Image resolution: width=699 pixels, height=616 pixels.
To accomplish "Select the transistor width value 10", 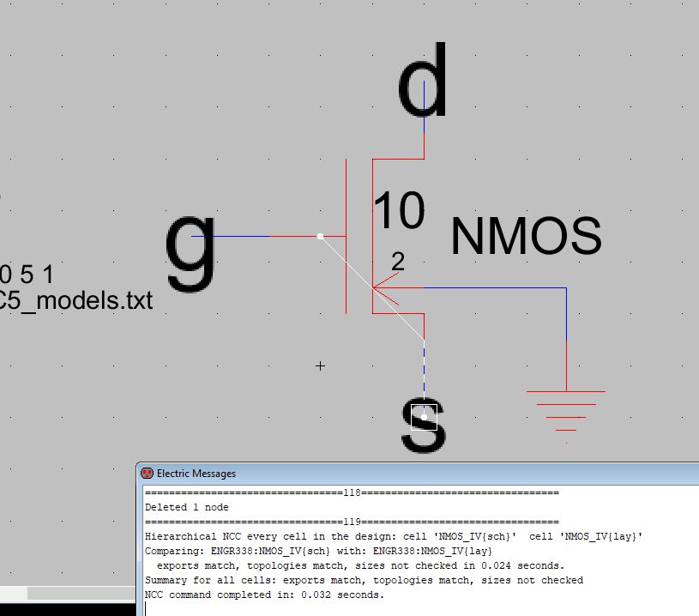I will 399,211.
